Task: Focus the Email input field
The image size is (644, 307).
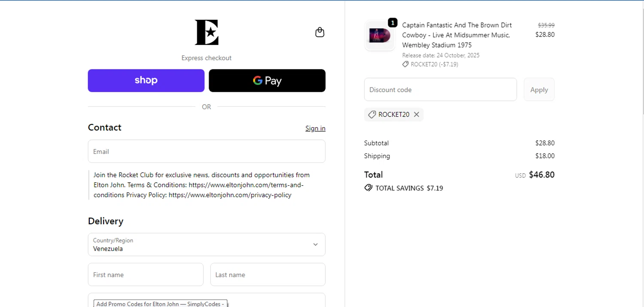Action: point(207,151)
